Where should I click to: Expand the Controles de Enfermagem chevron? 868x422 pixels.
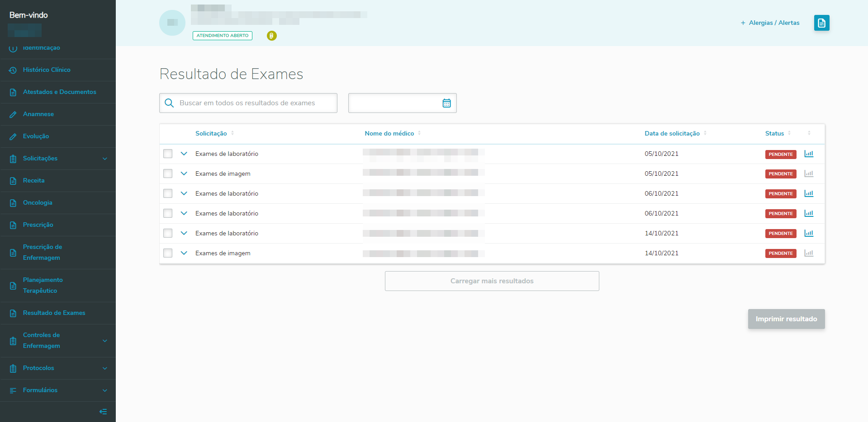click(x=105, y=341)
